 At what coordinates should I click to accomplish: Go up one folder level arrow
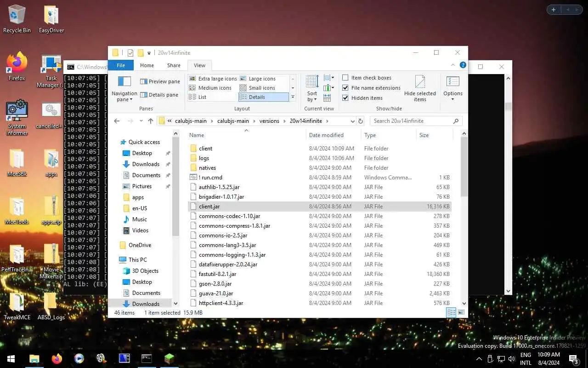(x=151, y=121)
